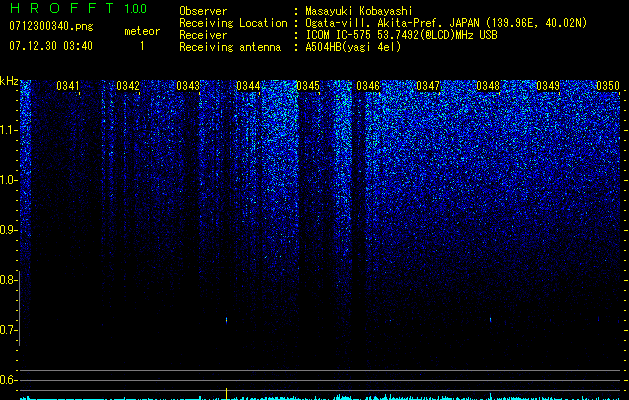Select the filename 0712300340.png
Screen dimensions: 629x400
tap(51, 26)
